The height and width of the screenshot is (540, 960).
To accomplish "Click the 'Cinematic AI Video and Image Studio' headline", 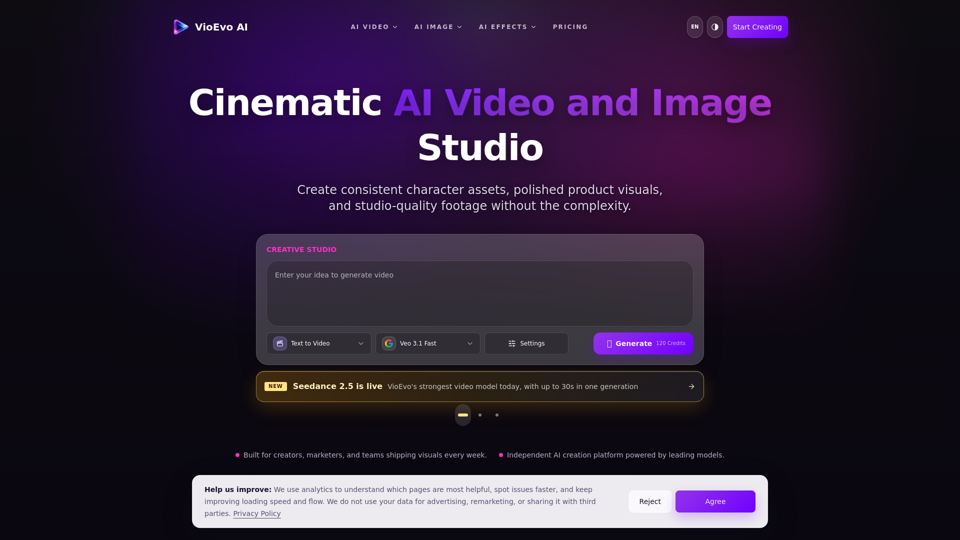I will pyautogui.click(x=480, y=125).
